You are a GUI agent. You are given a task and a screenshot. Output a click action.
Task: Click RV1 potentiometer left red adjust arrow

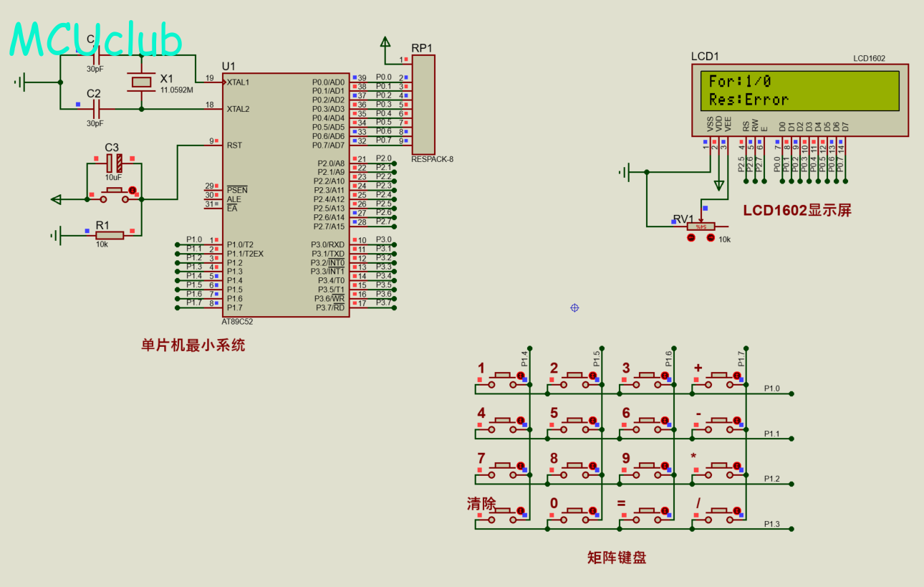click(x=691, y=237)
